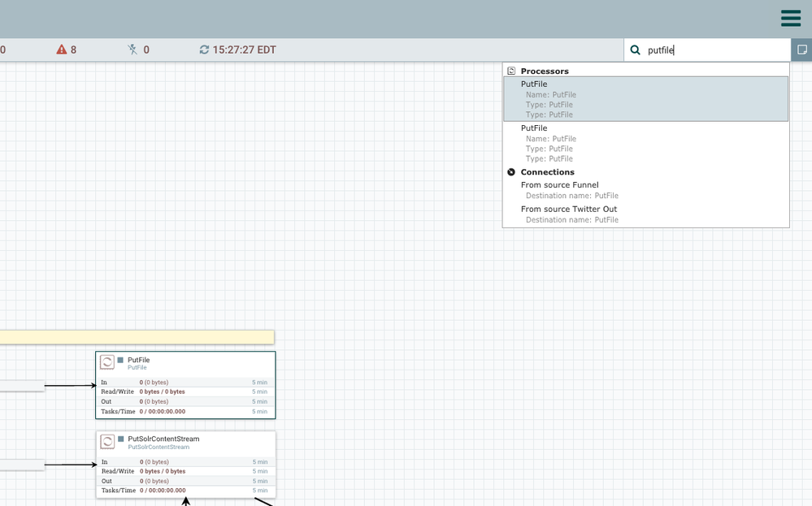Click the Processors results section header
Viewport: 812px width, 506px height.
(545, 71)
